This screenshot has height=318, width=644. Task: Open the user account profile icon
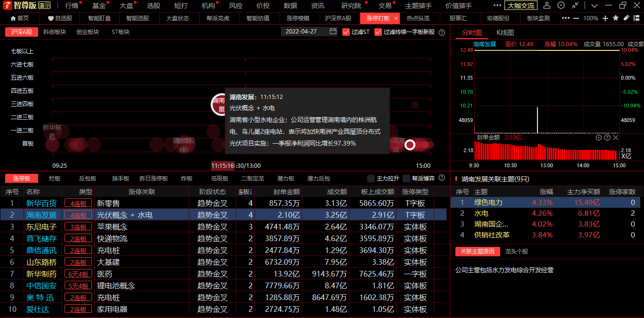click(x=546, y=6)
